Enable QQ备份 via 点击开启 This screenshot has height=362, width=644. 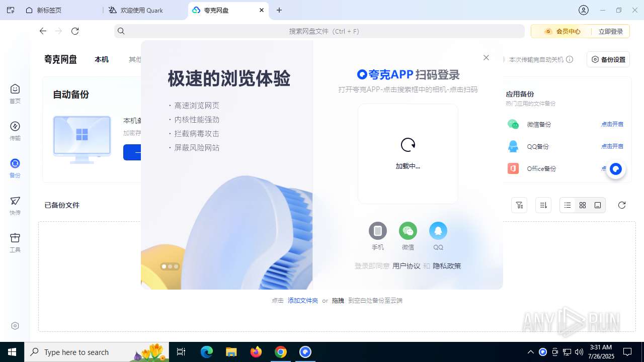tap(612, 146)
